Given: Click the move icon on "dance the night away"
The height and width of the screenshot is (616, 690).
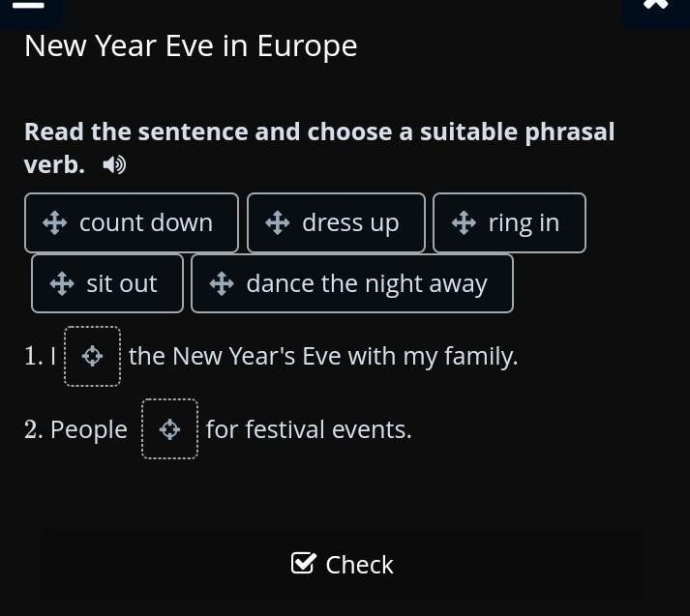Looking at the screenshot, I should (222, 284).
